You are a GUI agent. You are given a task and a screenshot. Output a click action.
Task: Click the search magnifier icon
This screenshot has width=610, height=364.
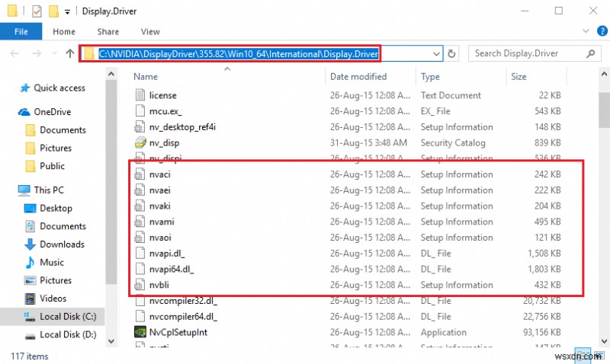590,53
